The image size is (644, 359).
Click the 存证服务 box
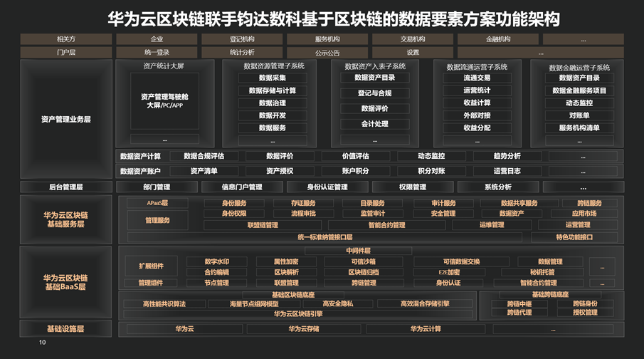pyautogui.click(x=304, y=203)
